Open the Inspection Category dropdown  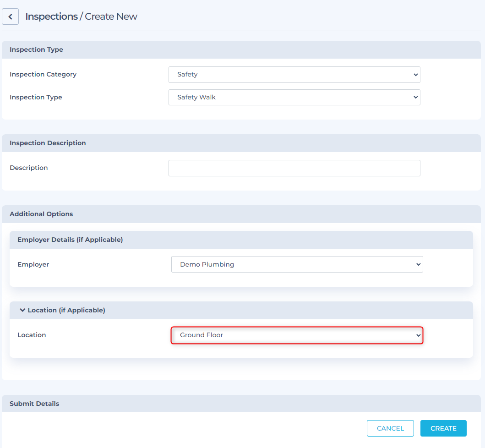[294, 74]
